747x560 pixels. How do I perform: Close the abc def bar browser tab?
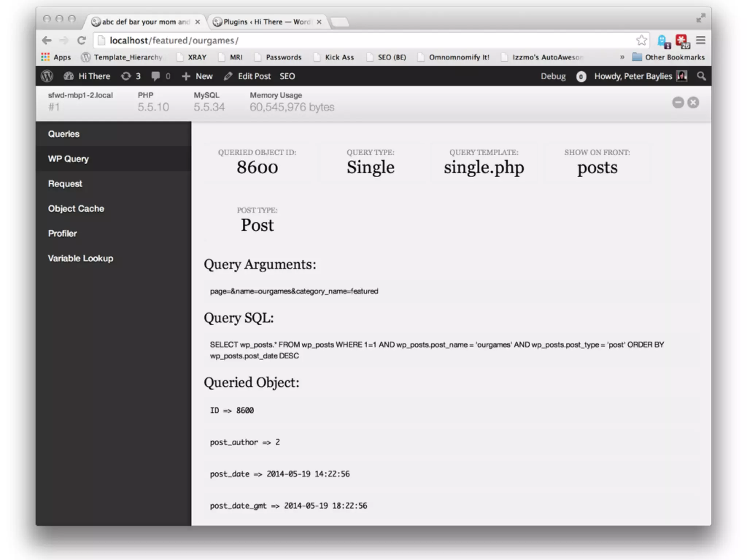(197, 22)
